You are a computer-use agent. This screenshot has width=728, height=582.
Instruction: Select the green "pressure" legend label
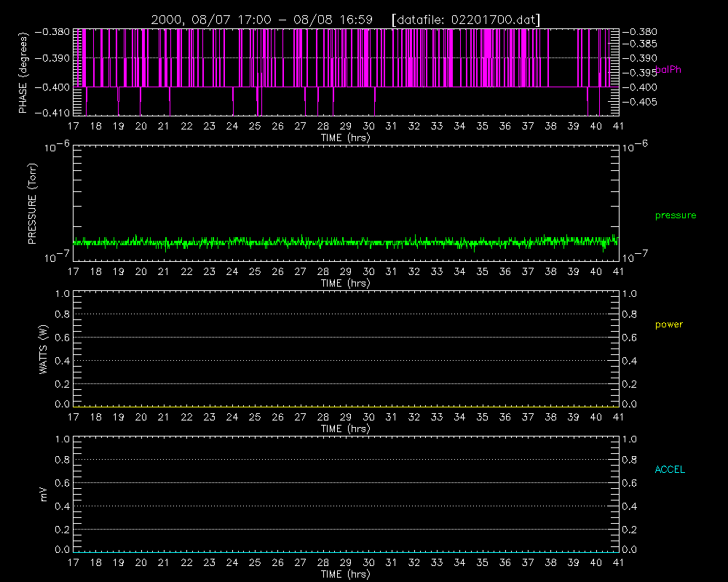pos(676,215)
